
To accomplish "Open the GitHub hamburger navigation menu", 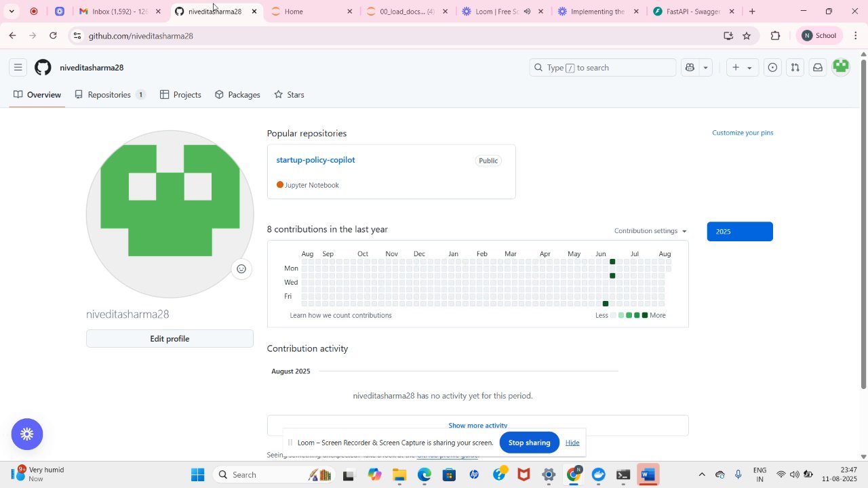I will (18, 68).
